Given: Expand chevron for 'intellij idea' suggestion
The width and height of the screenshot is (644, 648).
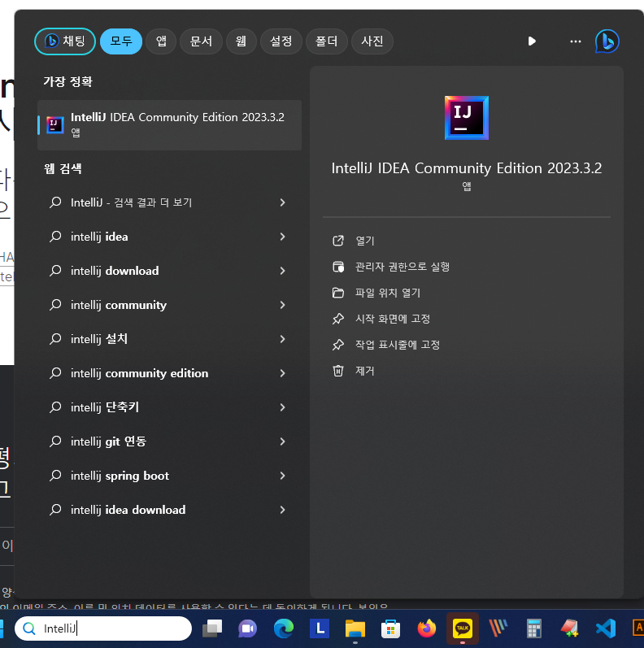Looking at the screenshot, I should coord(282,237).
